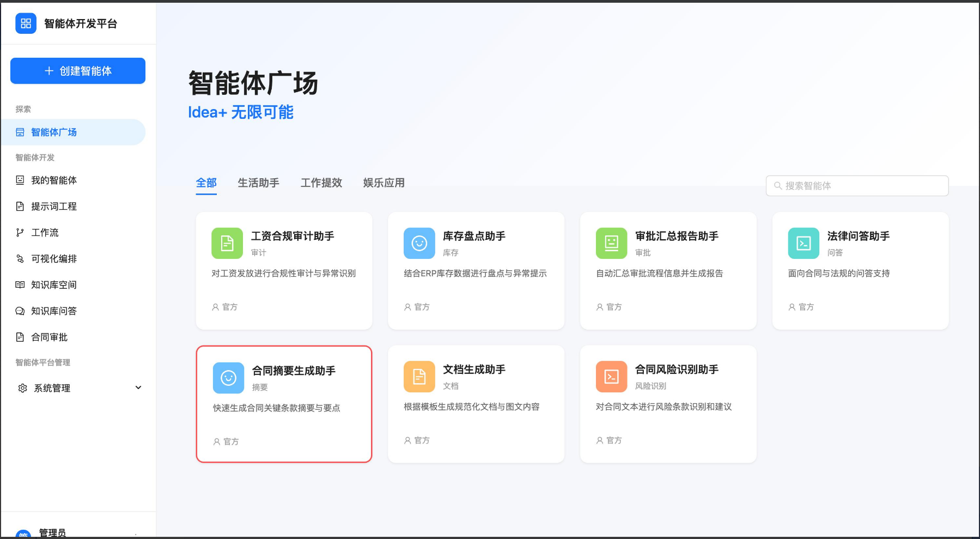Open the 合同摘要生成助手 card
Screen dimensions: 980x539
click(284, 404)
